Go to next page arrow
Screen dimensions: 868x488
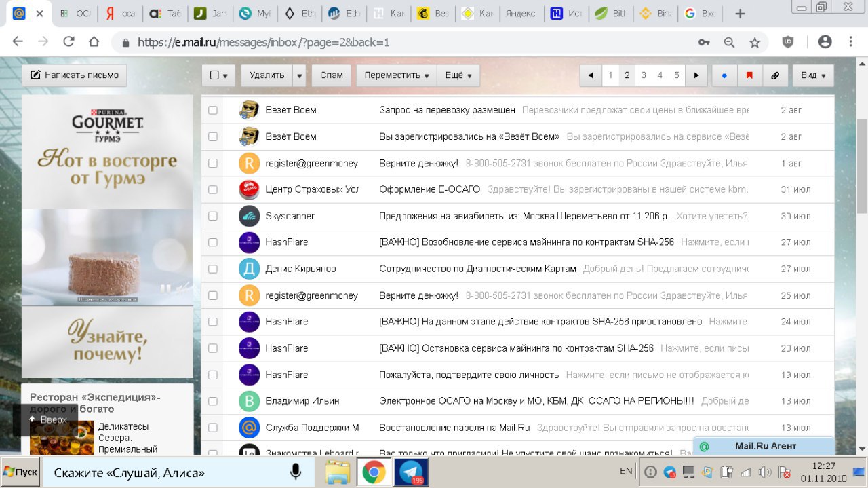pos(696,75)
